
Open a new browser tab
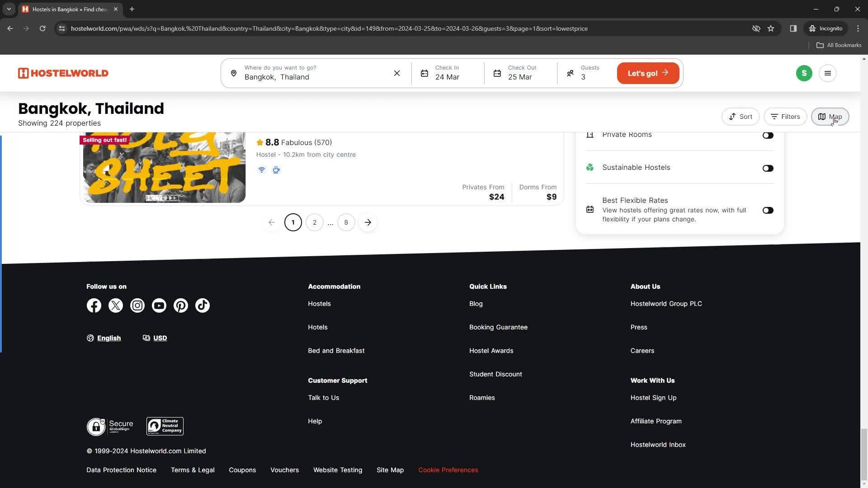click(x=132, y=9)
